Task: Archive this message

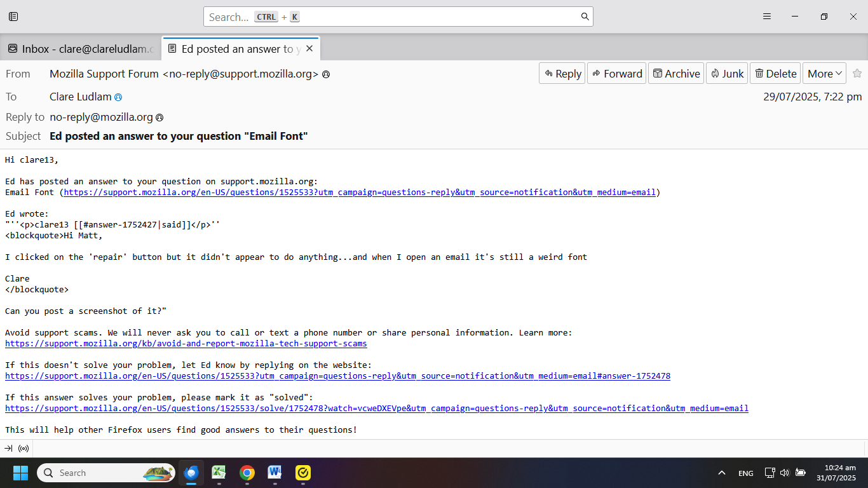Action: [x=676, y=74]
